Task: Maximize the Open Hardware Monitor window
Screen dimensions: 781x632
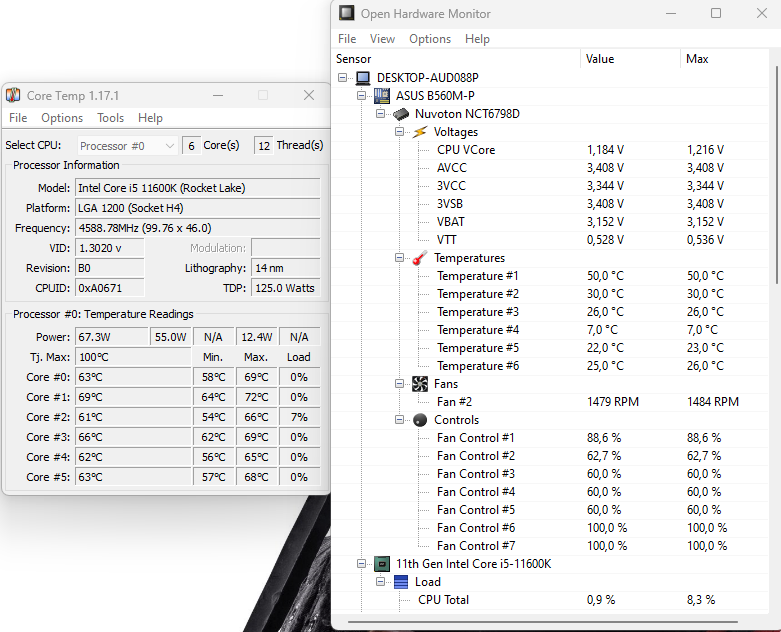Action: tap(716, 13)
